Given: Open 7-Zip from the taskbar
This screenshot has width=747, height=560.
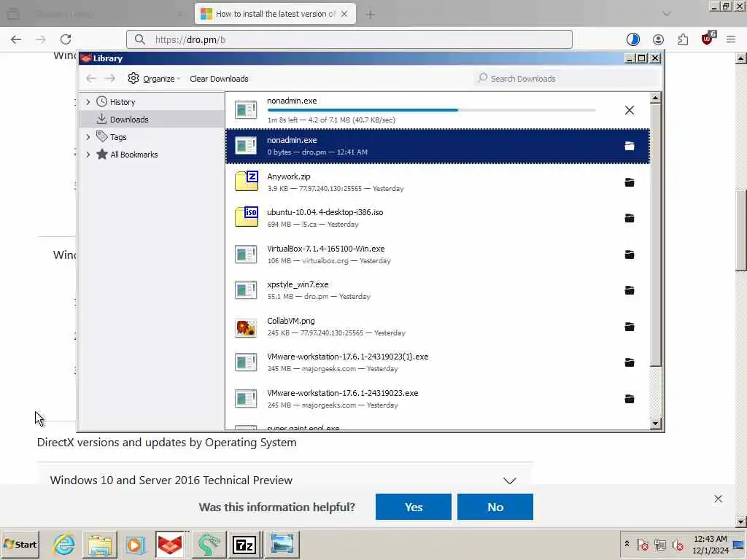Looking at the screenshot, I should (x=244, y=544).
